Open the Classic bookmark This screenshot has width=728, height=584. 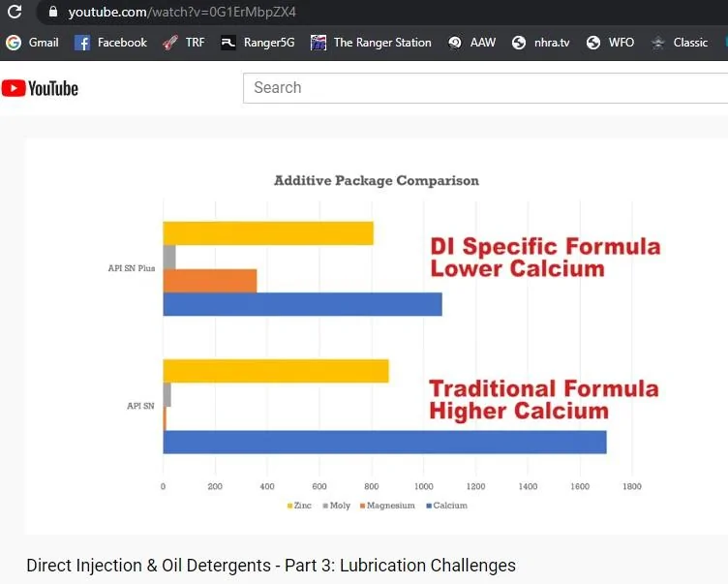(680, 43)
